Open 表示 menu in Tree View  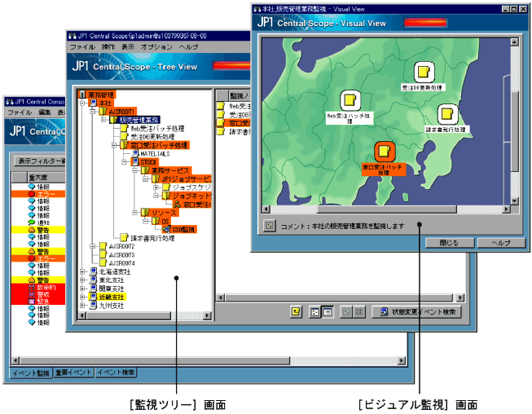point(128,46)
